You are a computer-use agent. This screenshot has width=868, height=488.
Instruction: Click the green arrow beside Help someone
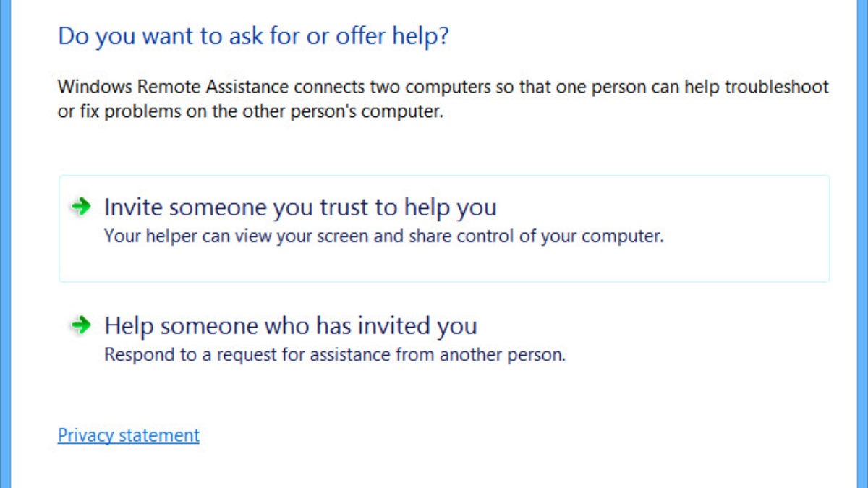(x=81, y=325)
